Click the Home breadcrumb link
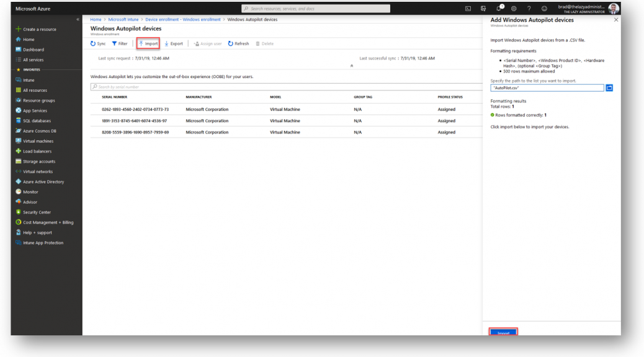644x357 pixels. (x=96, y=19)
